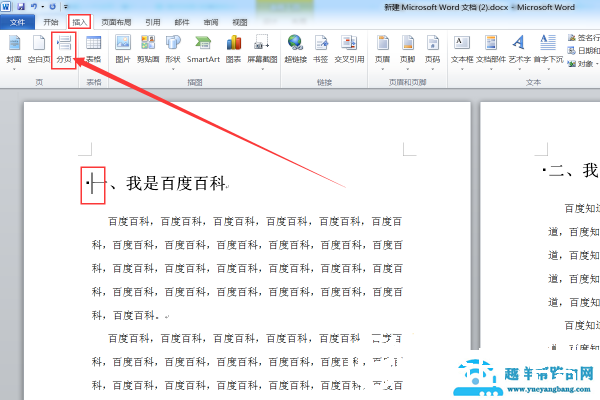Screen dimensions: 600x400
Task: Insert a chart using 图表
Action: 233,49
